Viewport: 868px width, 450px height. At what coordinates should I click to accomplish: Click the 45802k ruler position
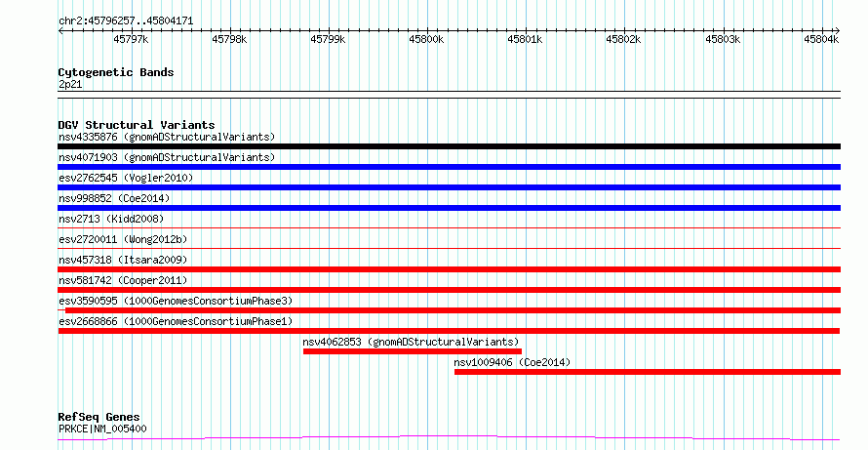pyautogui.click(x=623, y=39)
